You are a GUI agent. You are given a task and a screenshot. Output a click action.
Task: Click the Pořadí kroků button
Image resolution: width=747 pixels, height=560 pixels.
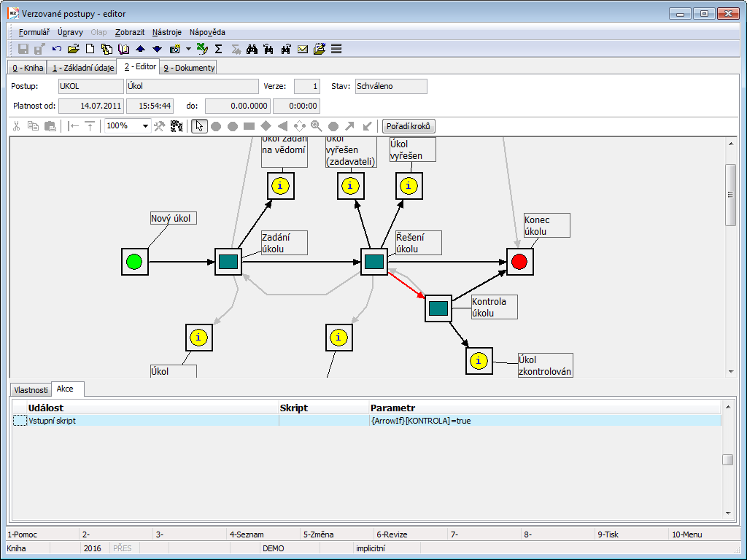(x=409, y=126)
